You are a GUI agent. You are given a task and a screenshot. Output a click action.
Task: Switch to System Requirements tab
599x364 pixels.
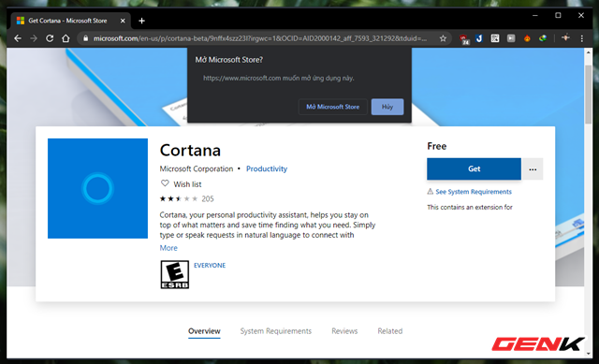[x=276, y=331]
